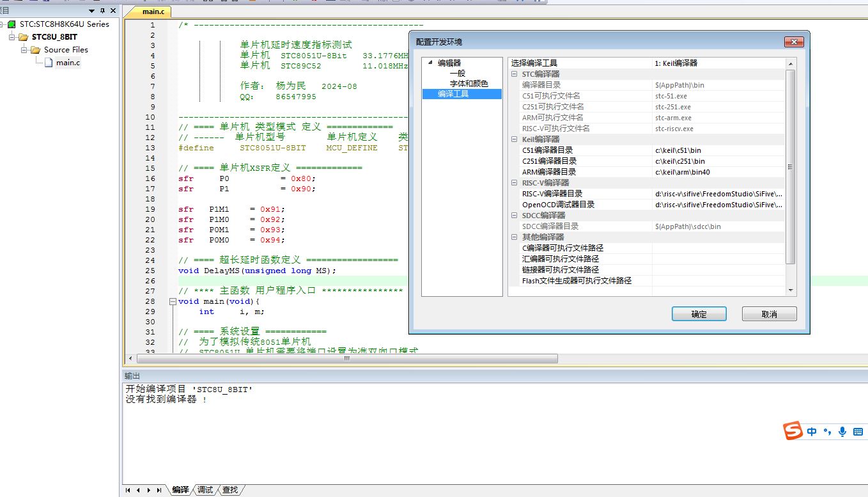Go to previous output tab arrow
The width and height of the screenshot is (868, 497).
tap(138, 490)
